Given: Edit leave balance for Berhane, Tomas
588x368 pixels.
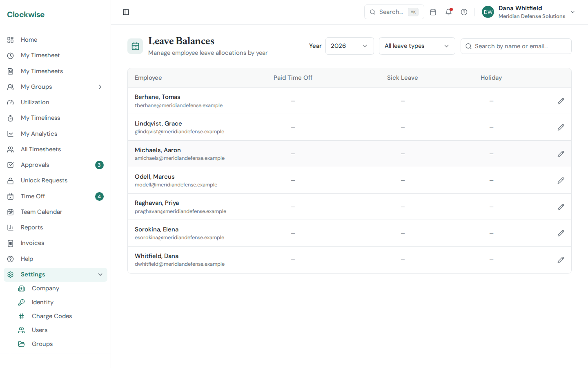Looking at the screenshot, I should tap(561, 101).
